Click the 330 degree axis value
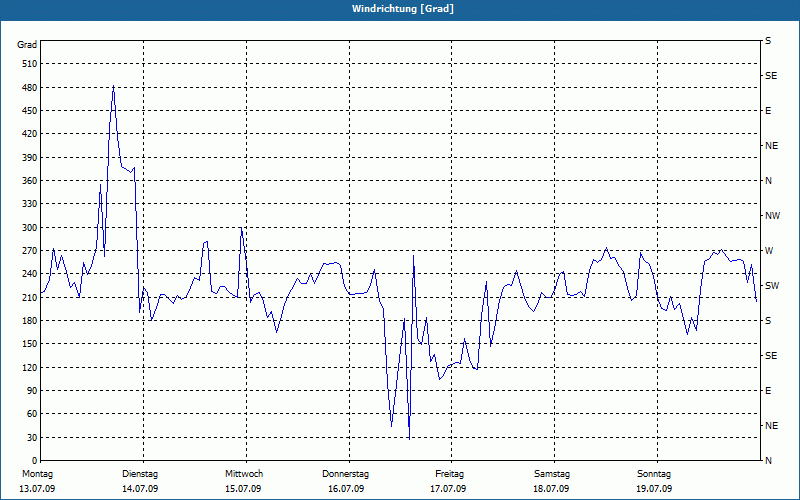The image size is (800, 500). tap(30, 204)
